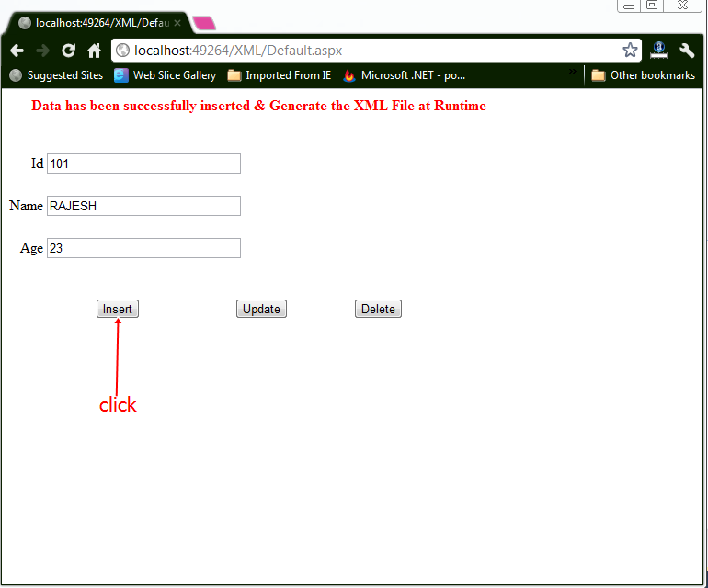This screenshot has width=708, height=588.
Task: Click the Insert button
Action: point(118,309)
